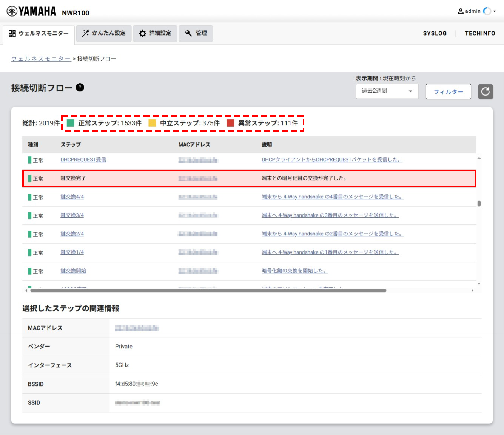Open the 詳細設定 tab

click(x=155, y=33)
